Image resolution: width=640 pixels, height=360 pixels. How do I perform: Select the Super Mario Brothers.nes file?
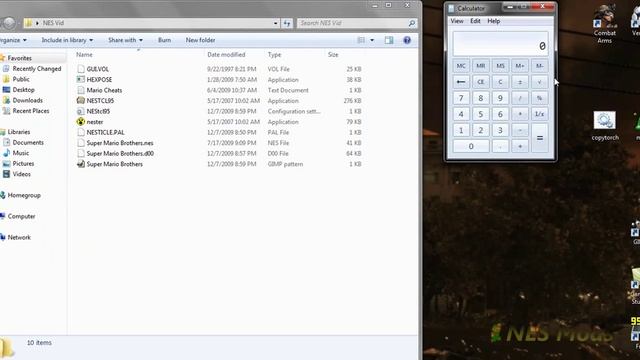coord(120,143)
